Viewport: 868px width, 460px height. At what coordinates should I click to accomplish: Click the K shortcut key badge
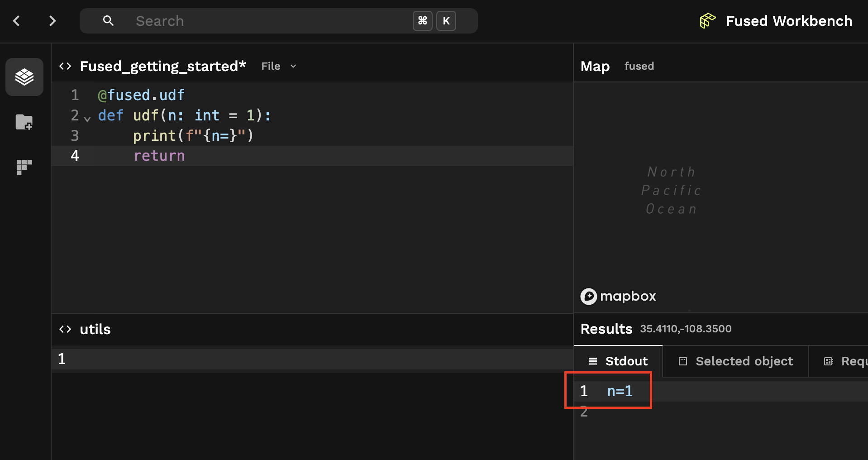446,21
